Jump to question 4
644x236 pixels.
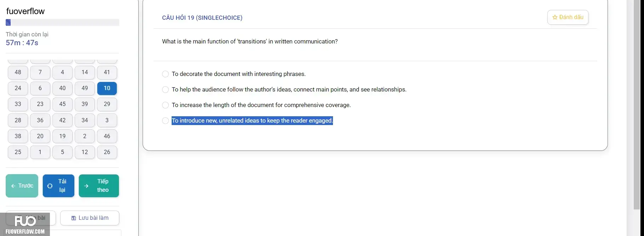point(62,72)
